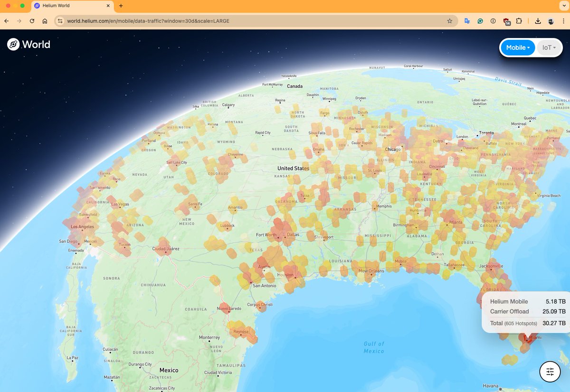Click the San Antonio label
Viewport: 570px width, 392px height.
264,286
